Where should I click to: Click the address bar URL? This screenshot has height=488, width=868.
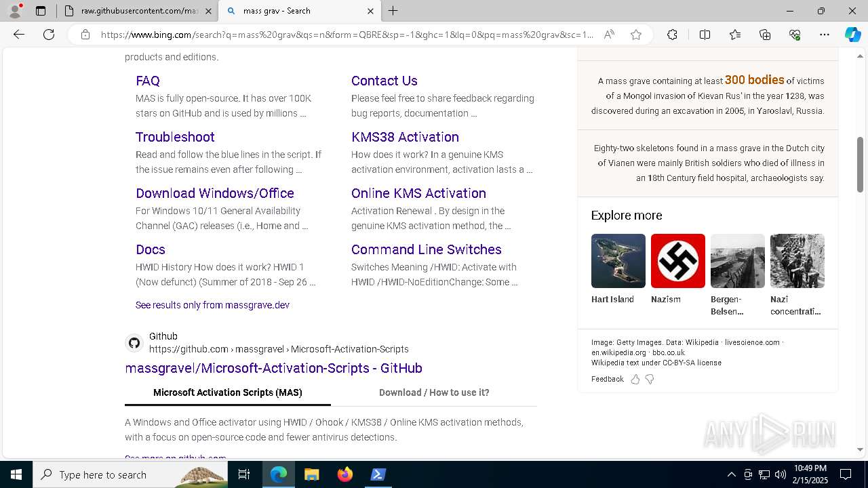(347, 35)
